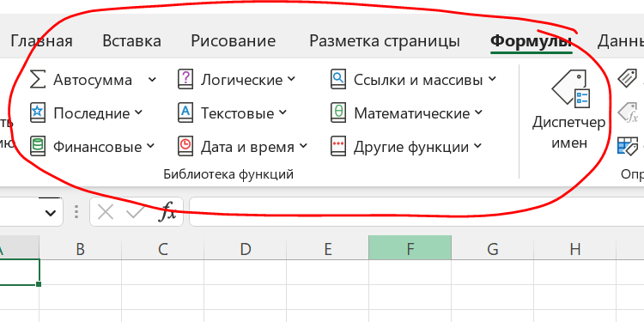This screenshot has height=322, width=644.
Task: Click inside the formula bar field
Action: click(416, 212)
